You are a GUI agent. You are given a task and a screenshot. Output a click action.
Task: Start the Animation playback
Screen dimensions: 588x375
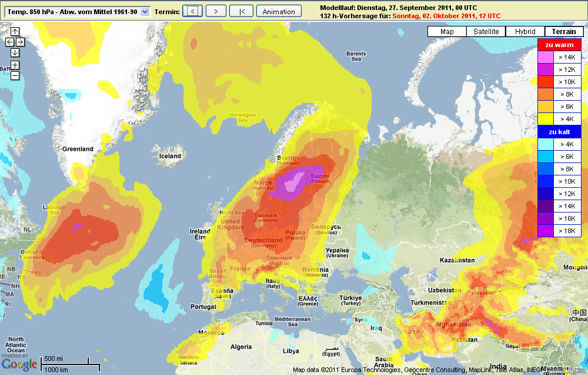coord(279,11)
